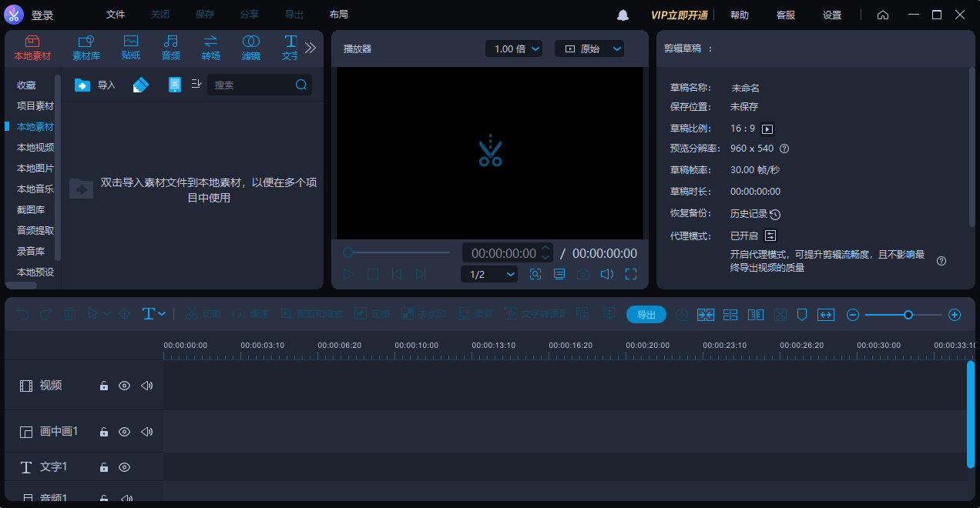The width and height of the screenshot is (980, 508).
Task: Select 截图库 in the sidebar
Action: 31,210
